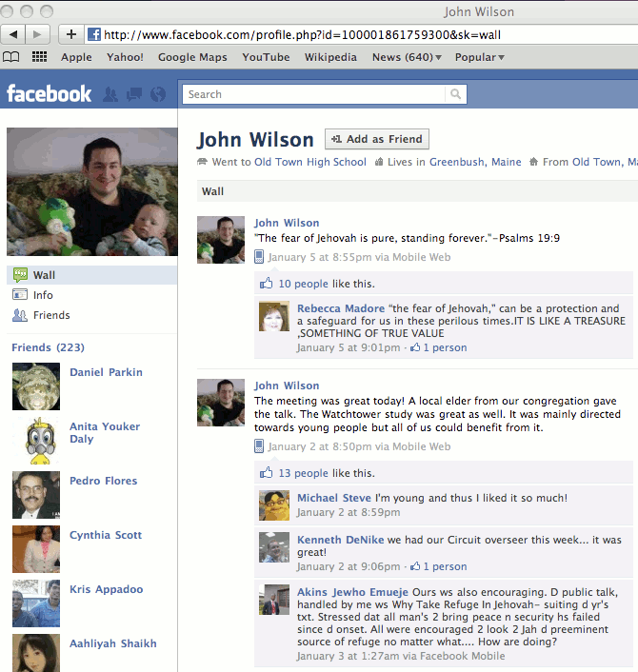Add bookmark with the plus button
The height and width of the screenshot is (672, 638).
point(70,34)
